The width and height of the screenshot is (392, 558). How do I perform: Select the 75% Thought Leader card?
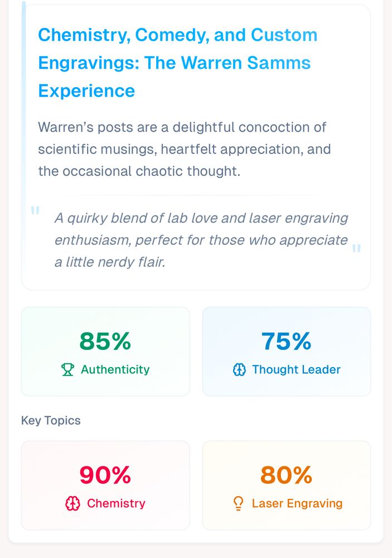click(286, 352)
